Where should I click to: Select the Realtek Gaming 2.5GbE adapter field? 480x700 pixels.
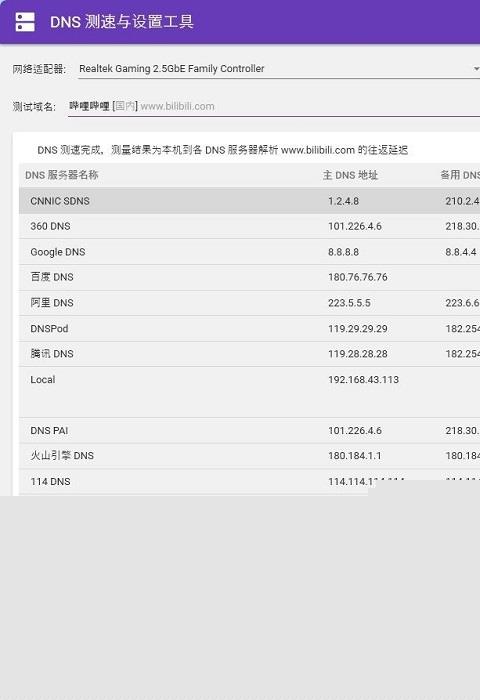pos(279,69)
